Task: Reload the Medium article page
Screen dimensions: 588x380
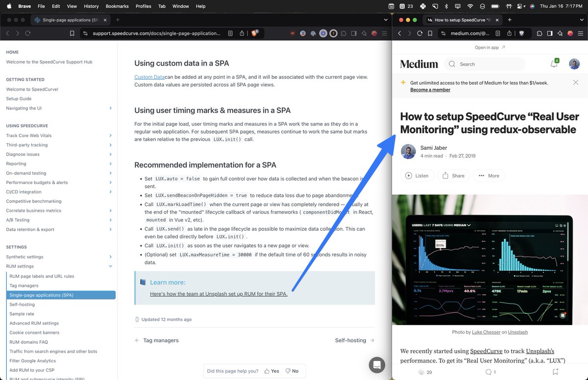Action: pos(419,33)
